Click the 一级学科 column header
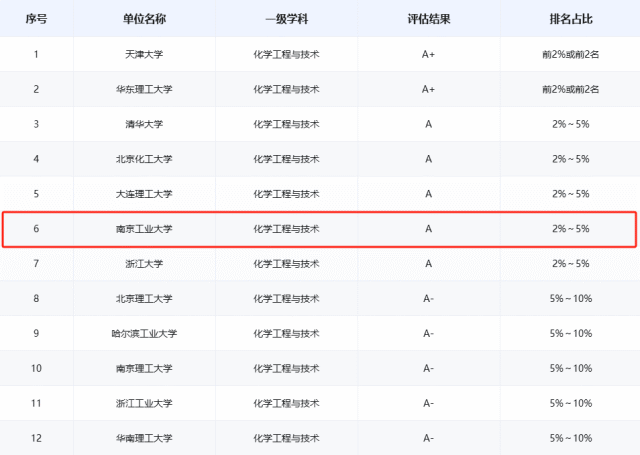Image resolution: width=640 pixels, height=455 pixels. [287, 19]
